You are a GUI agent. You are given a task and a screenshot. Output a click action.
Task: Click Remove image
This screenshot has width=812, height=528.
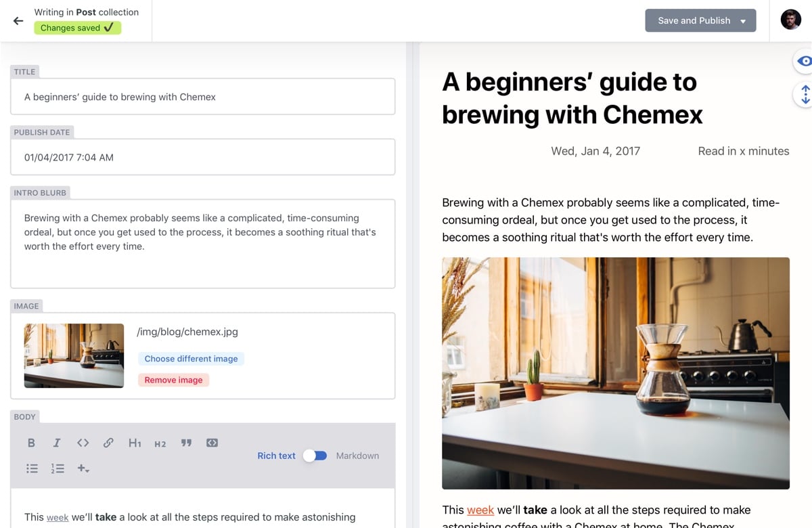[x=173, y=380]
